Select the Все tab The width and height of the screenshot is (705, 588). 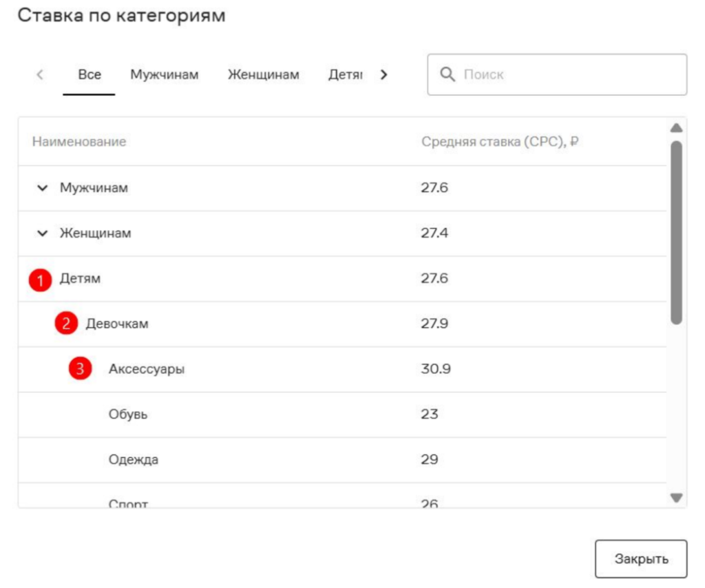tap(89, 75)
